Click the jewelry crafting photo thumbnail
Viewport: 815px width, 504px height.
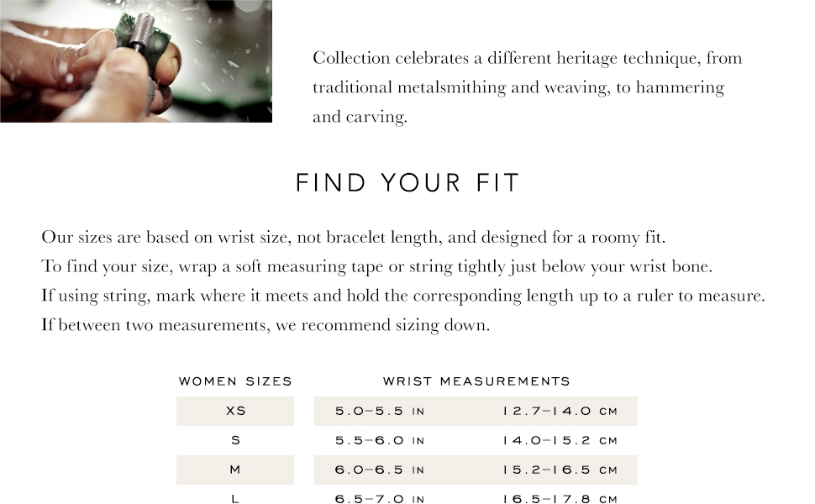[135, 61]
